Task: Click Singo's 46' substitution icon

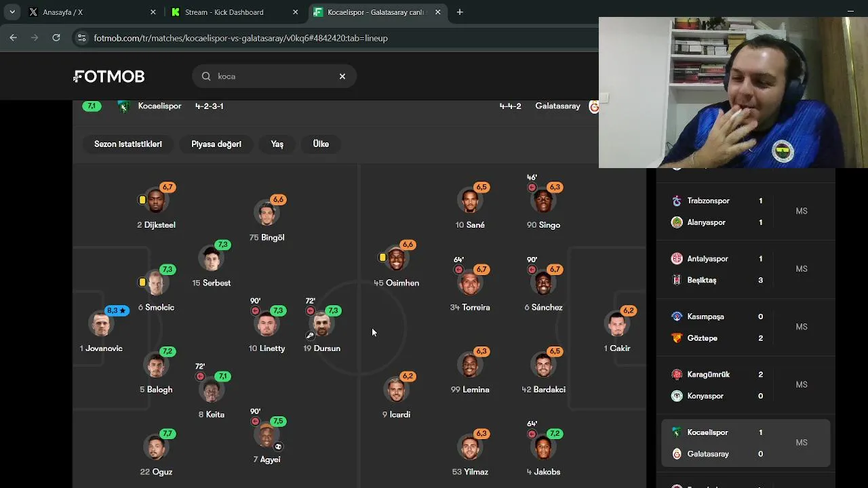Action: [x=532, y=188]
